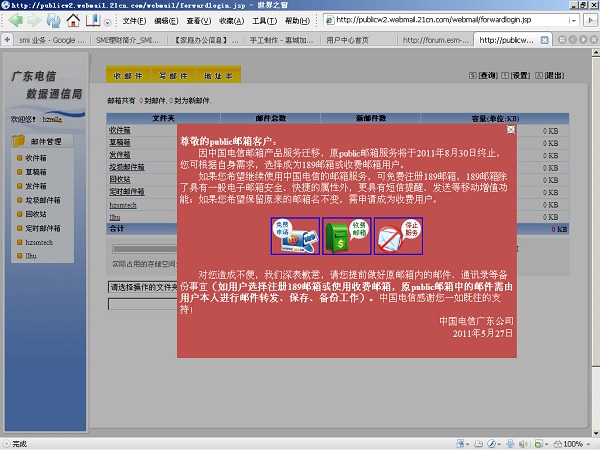Switch to the 'SME理财简介' tab
The height and width of the screenshot is (450, 600).
point(128,40)
